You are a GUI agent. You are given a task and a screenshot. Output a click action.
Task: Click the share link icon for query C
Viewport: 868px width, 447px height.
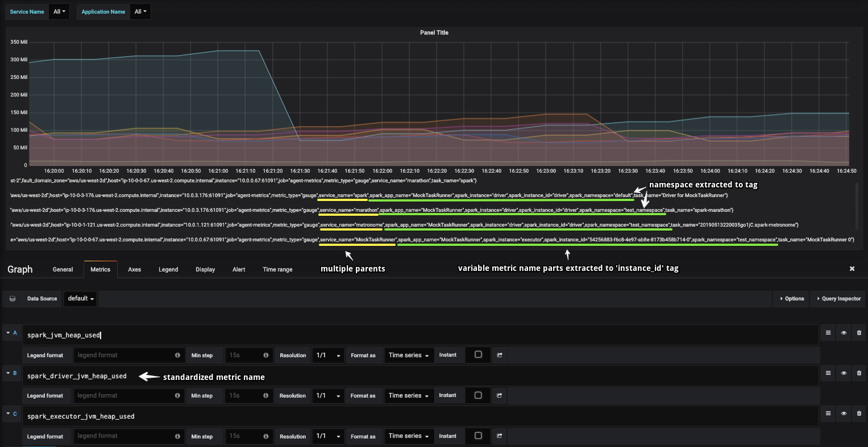500,436
